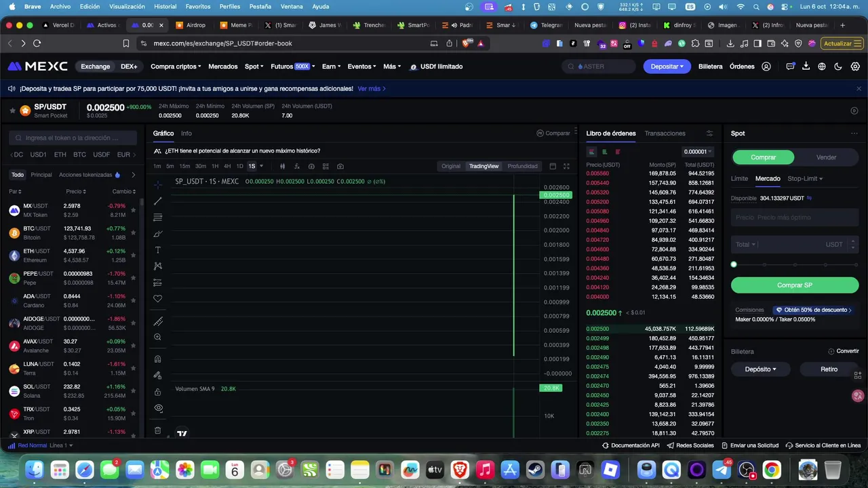Click the amount percentage slider handle

734,264
